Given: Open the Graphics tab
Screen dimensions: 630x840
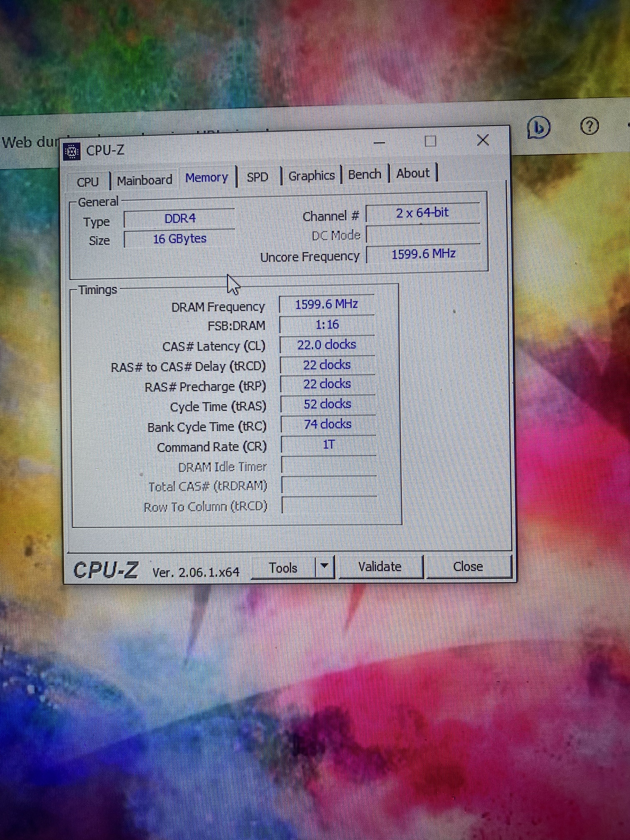Looking at the screenshot, I should (x=311, y=175).
